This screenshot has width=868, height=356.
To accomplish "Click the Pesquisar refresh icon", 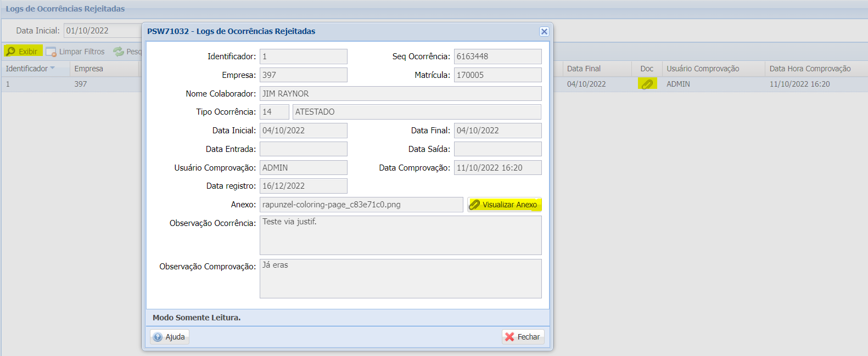I will point(119,52).
